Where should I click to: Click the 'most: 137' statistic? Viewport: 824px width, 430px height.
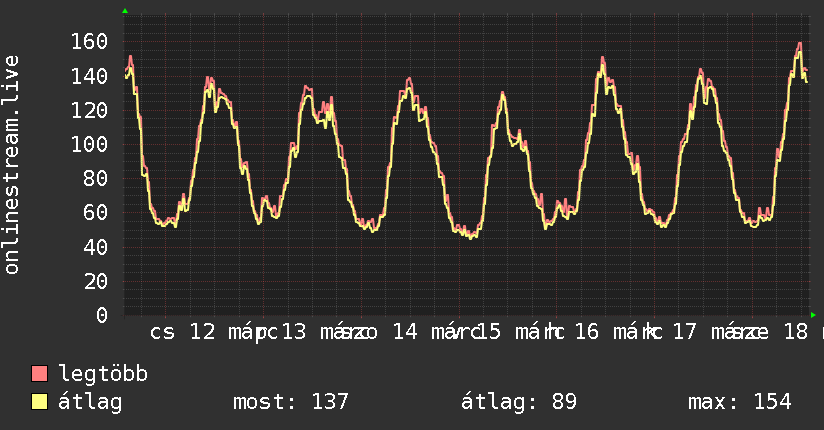pos(291,402)
